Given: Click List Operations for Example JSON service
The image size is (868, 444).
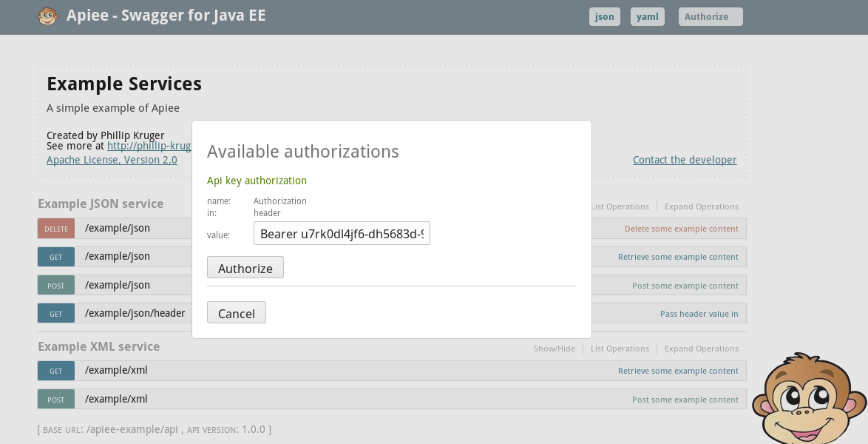Looking at the screenshot, I should click(620, 206).
